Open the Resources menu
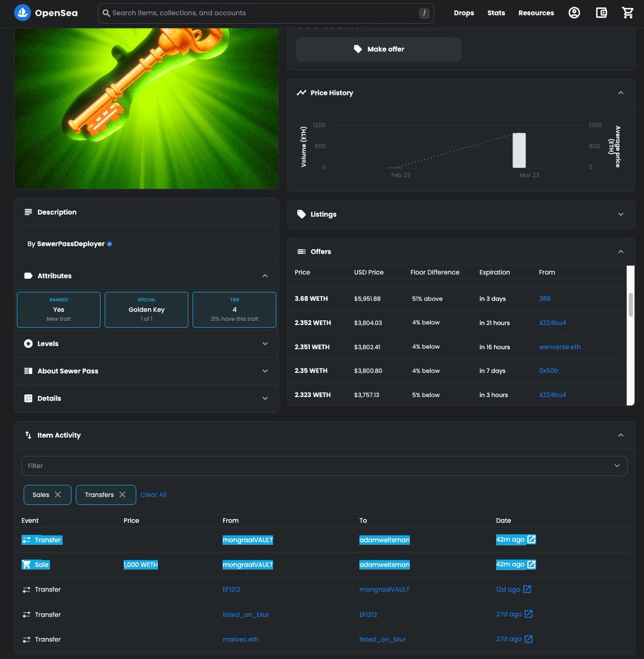The height and width of the screenshot is (659, 644). point(536,13)
